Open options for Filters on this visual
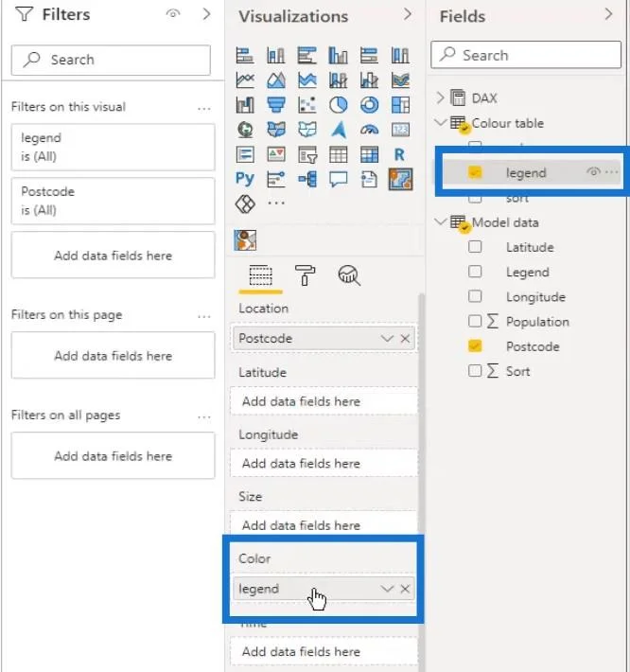This screenshot has height=672, width=630. click(204, 109)
